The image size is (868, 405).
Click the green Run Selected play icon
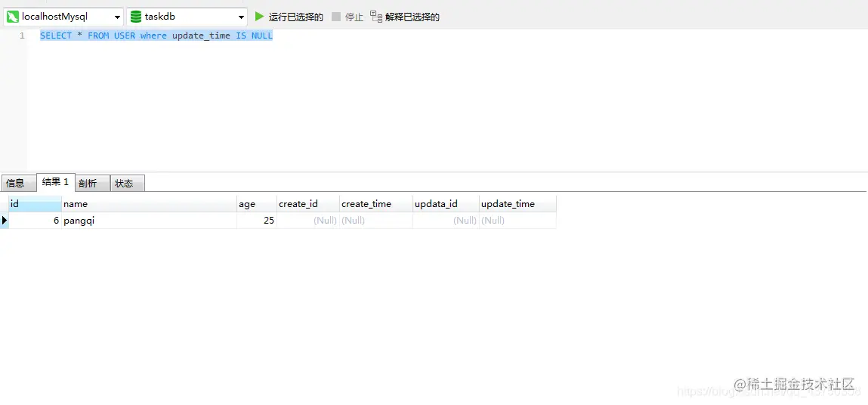click(x=259, y=17)
